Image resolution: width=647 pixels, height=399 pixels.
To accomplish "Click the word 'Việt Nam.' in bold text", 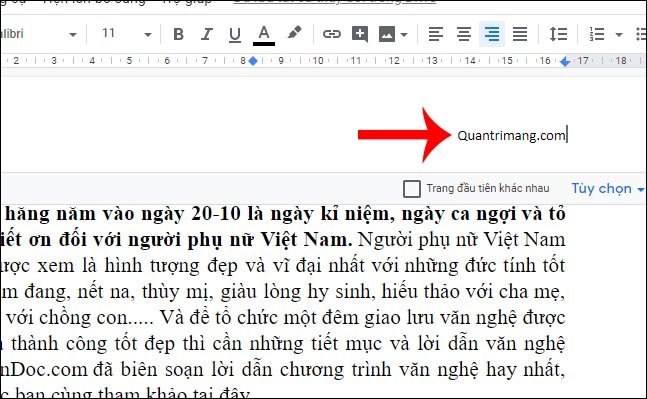I will coord(307,239).
